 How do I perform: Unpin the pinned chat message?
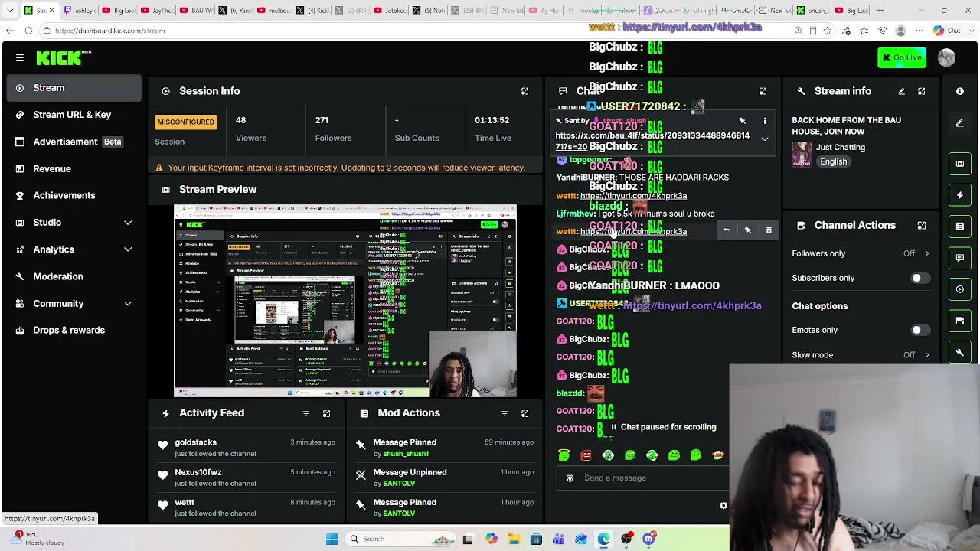pyautogui.click(x=742, y=121)
